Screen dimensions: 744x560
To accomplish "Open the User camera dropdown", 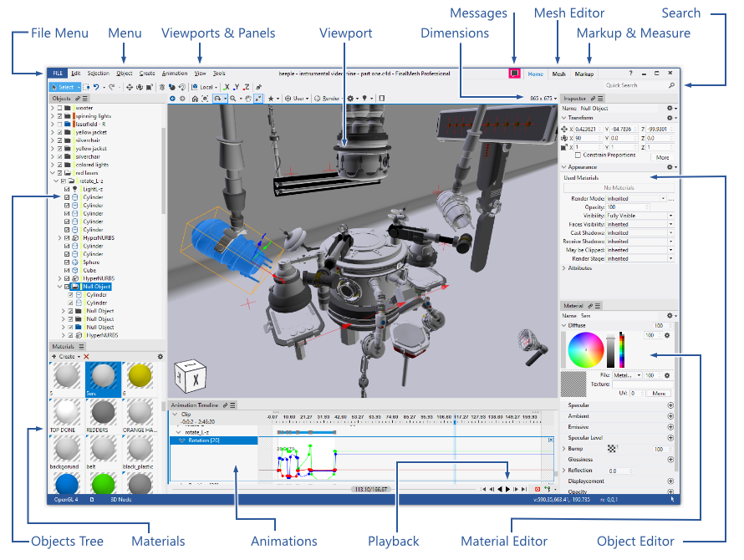I will 297,99.
